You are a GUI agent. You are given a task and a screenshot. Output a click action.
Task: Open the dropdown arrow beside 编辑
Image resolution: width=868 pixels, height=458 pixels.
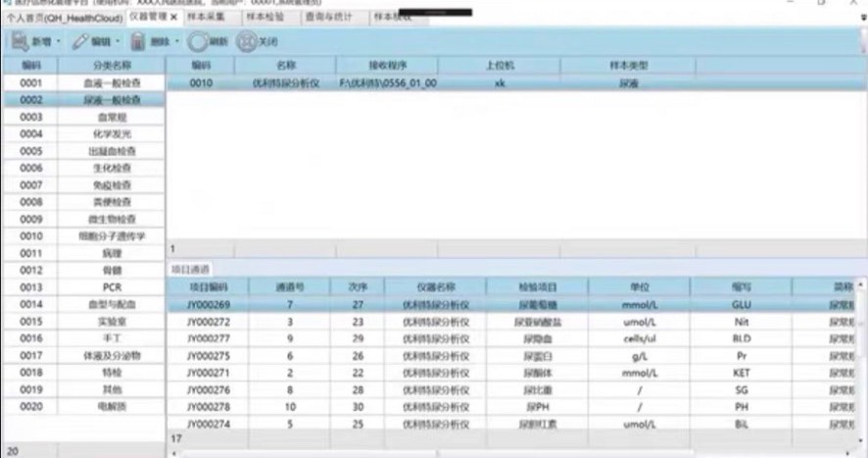coord(118,41)
